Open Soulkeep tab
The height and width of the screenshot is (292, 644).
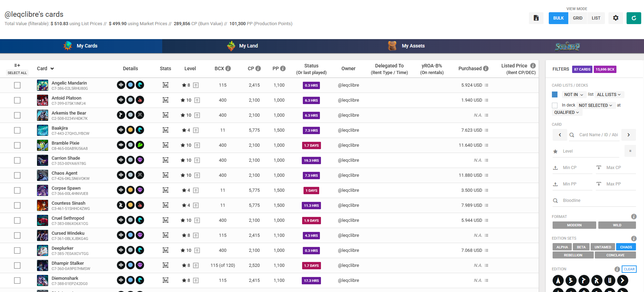[567, 46]
